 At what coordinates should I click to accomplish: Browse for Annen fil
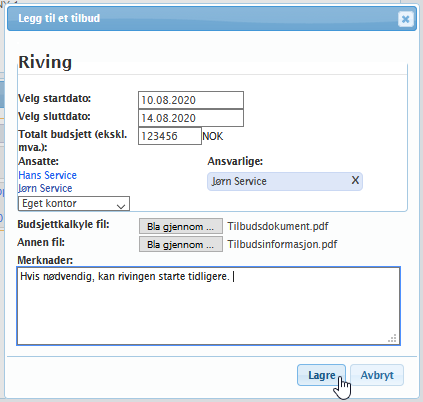click(181, 244)
